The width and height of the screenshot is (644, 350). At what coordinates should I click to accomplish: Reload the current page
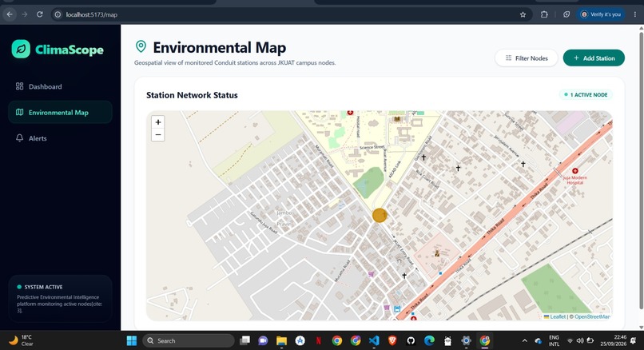(39, 14)
